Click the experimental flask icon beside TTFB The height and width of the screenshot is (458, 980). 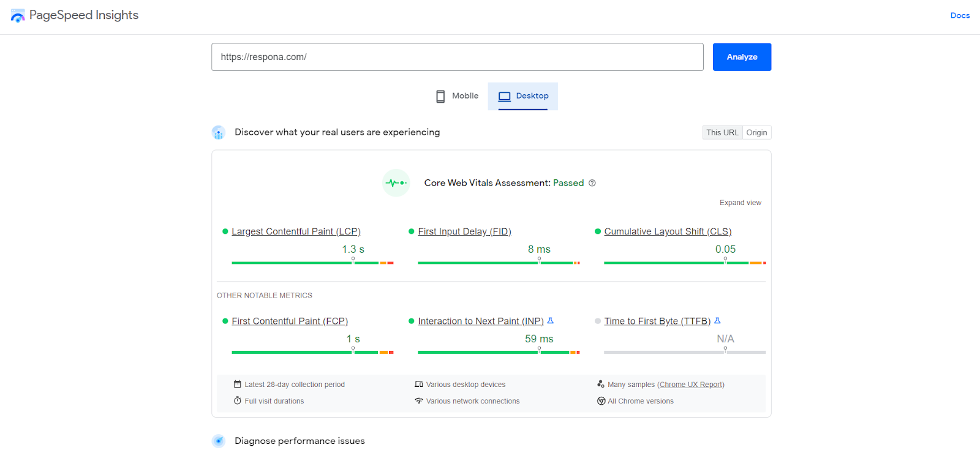717,320
